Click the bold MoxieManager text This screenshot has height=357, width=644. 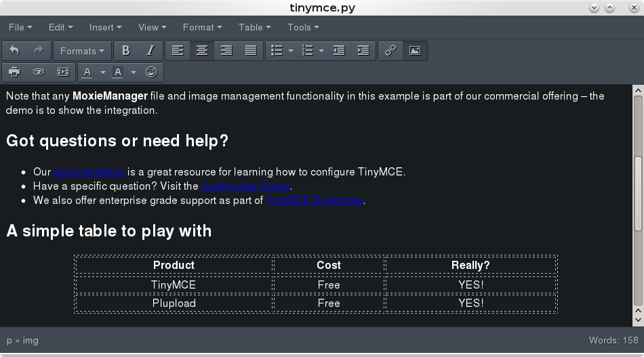coord(110,96)
